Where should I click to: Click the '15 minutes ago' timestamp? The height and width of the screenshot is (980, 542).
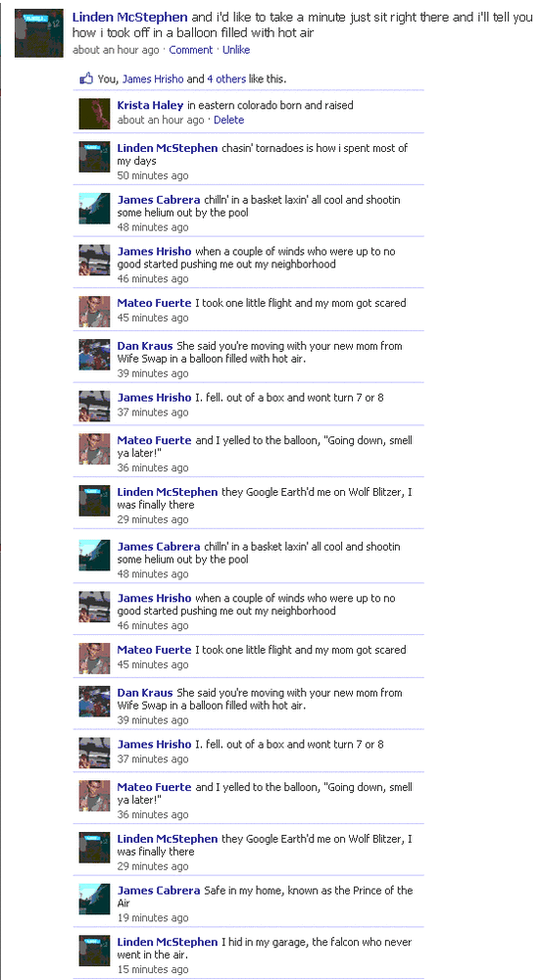[153, 969]
